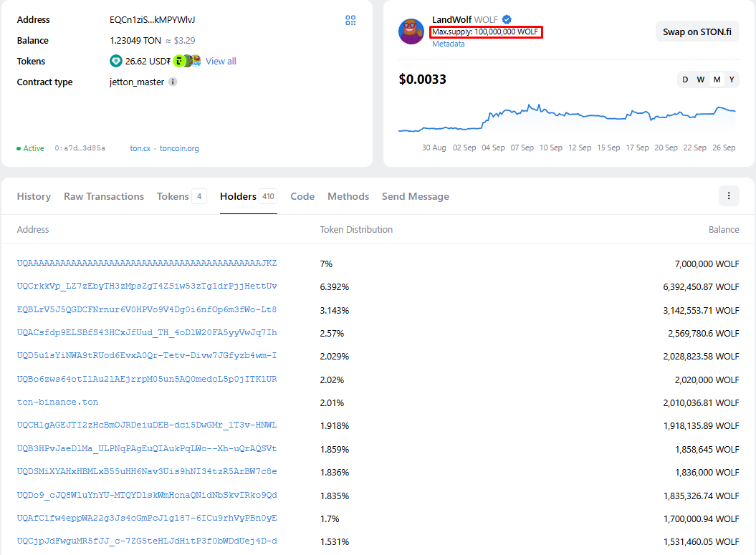
Task: Switch to the Raw Transactions tab
Action: pyautogui.click(x=103, y=196)
